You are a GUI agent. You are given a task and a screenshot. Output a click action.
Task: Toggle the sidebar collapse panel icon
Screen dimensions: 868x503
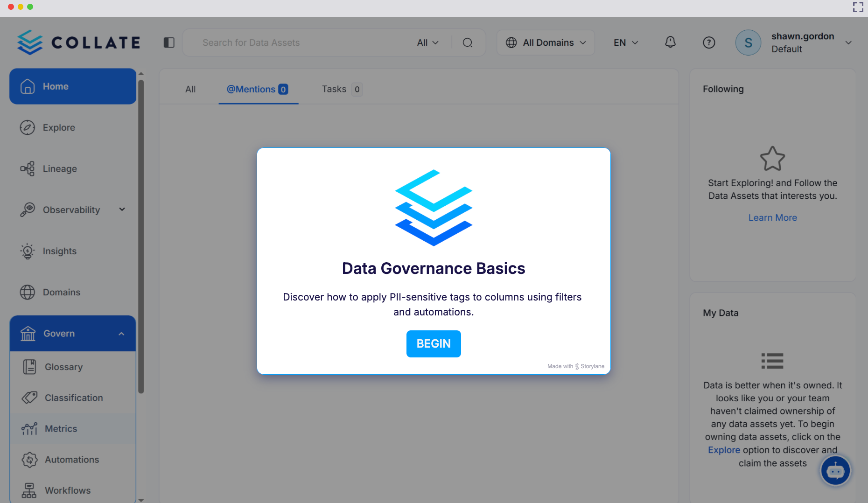(x=169, y=42)
